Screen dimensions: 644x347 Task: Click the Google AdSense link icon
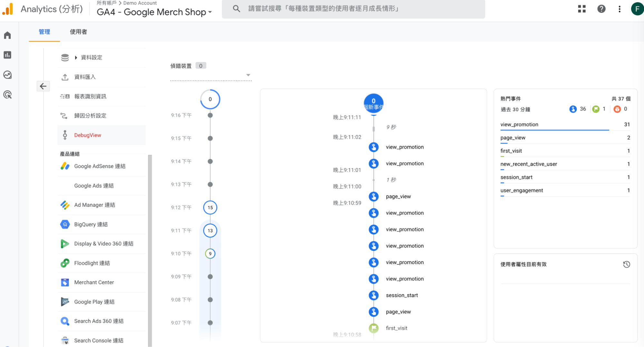[65, 166]
